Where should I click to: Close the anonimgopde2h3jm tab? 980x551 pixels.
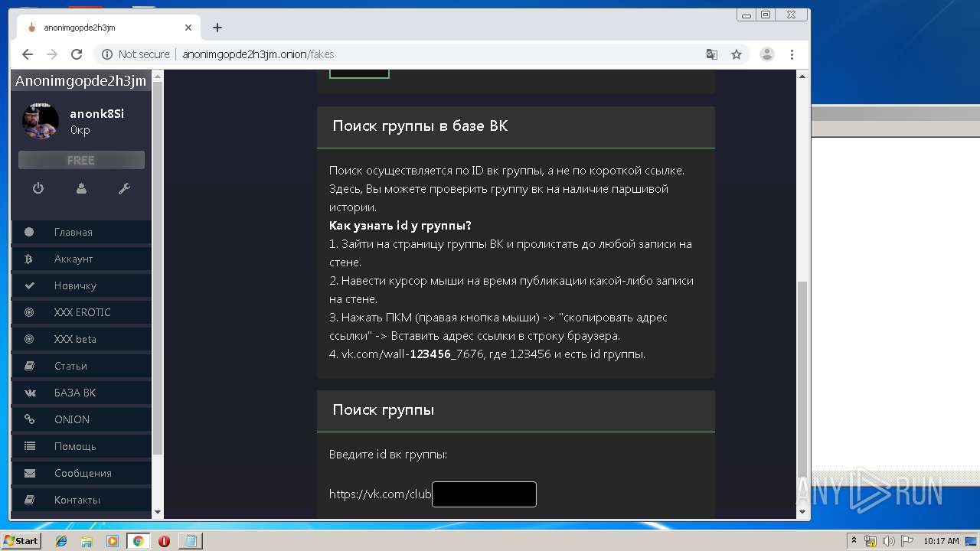188,28
